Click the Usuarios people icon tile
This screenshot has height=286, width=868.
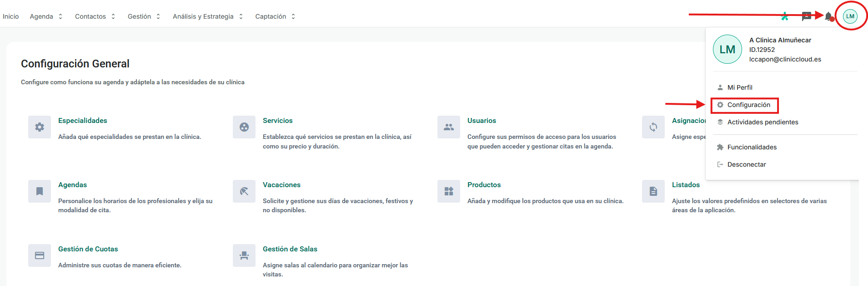click(x=449, y=127)
